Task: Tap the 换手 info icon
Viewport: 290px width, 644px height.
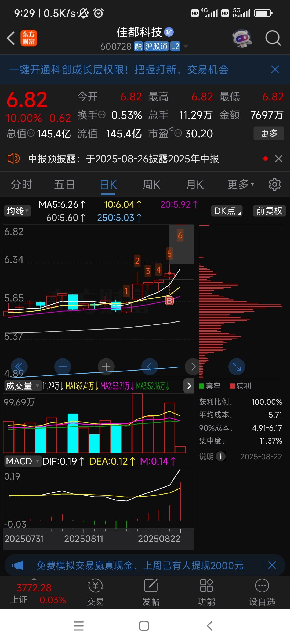Action: tap(102, 115)
